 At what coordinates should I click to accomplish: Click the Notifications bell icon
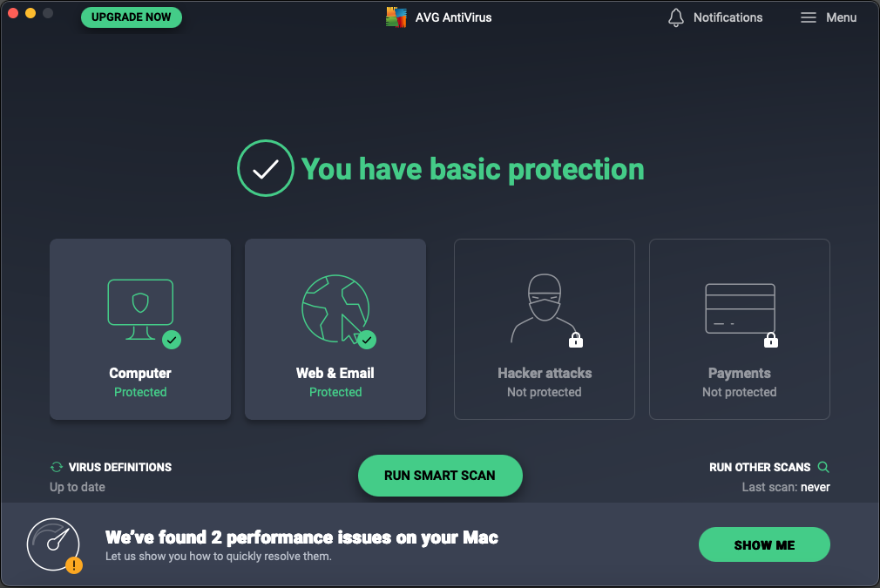tap(676, 17)
